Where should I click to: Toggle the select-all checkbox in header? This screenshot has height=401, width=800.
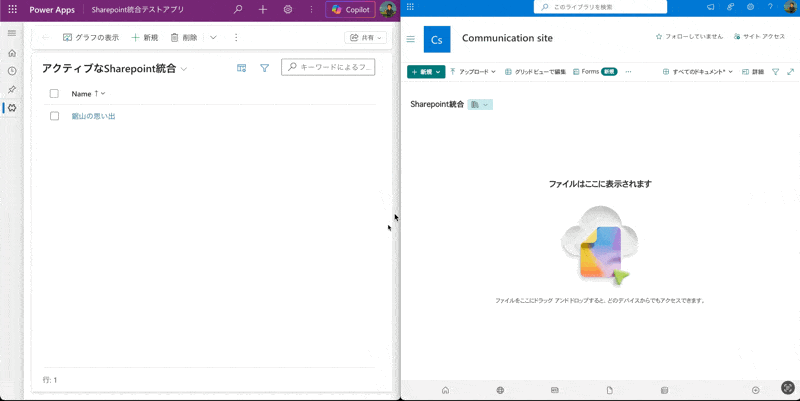55,93
